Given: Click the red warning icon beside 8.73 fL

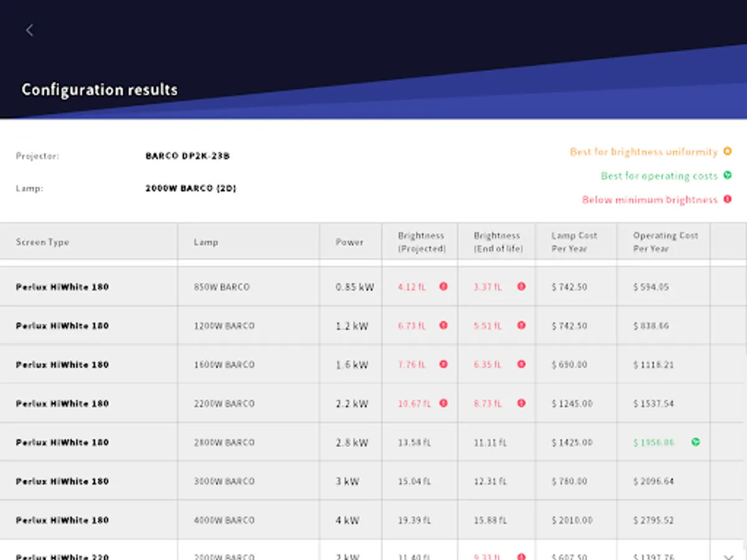Looking at the screenshot, I should (x=522, y=403).
